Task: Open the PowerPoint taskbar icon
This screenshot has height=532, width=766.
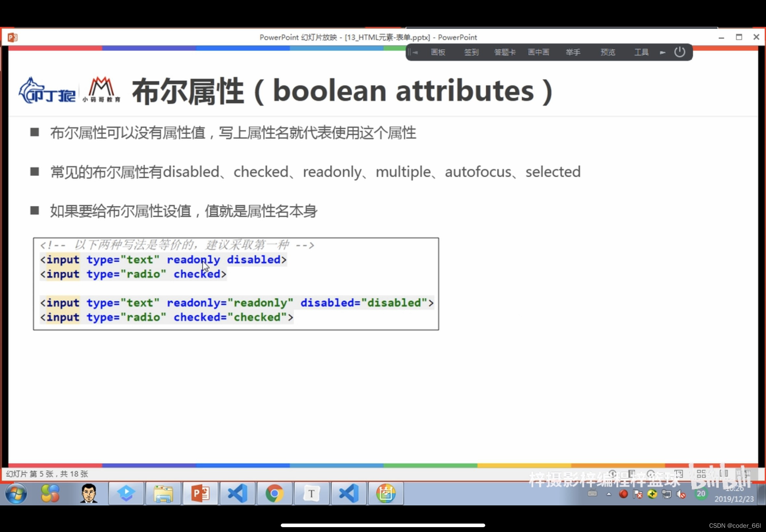Action: [200, 493]
